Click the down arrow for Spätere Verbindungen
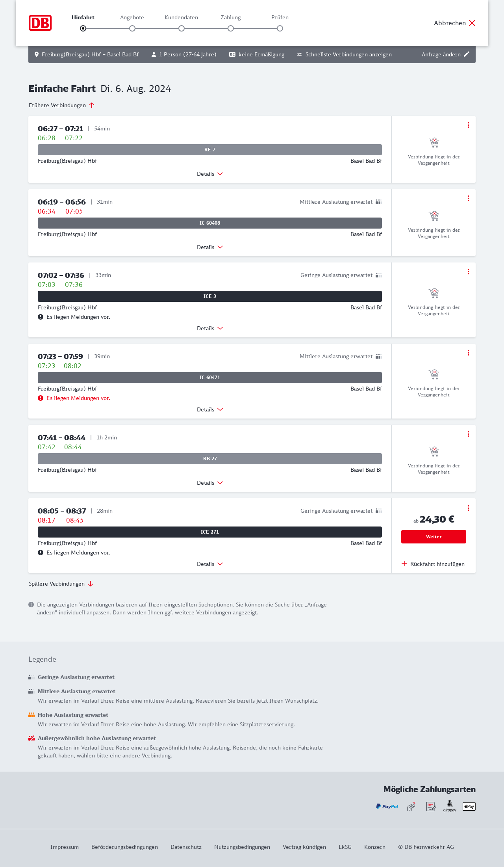 (x=91, y=584)
